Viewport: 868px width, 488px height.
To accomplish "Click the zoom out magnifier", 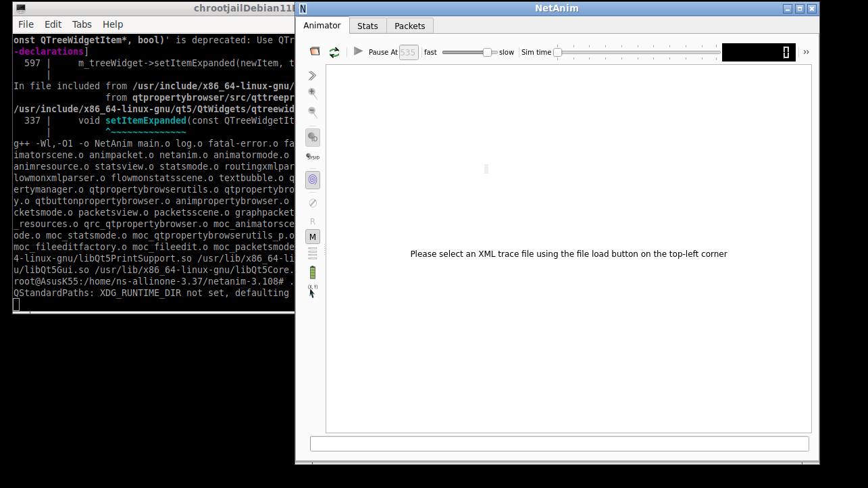I will pos(312,112).
